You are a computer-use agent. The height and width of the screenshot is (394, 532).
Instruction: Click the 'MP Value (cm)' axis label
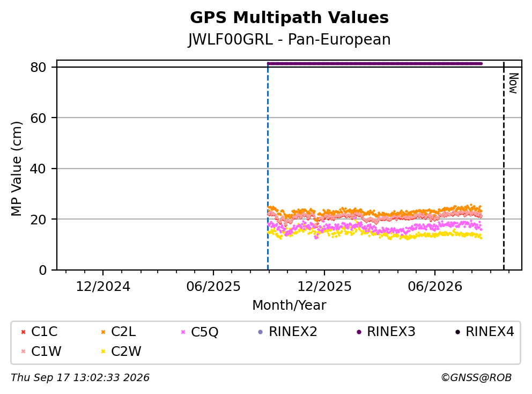tap(16, 169)
